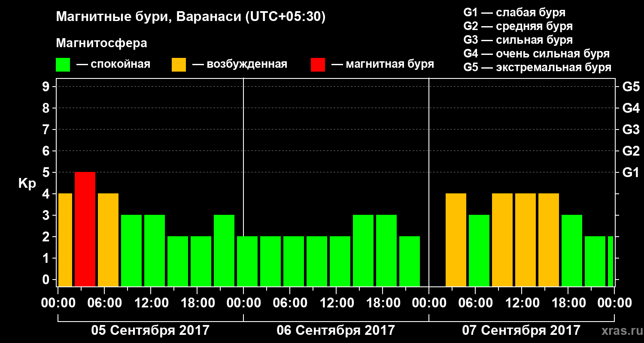Click the '07 Сентября 2017' date label
644x343 pixels.
pos(521,331)
